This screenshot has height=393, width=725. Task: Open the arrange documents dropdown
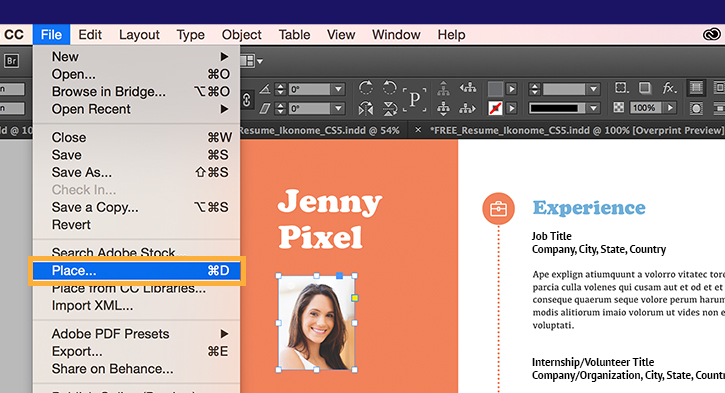click(x=252, y=61)
